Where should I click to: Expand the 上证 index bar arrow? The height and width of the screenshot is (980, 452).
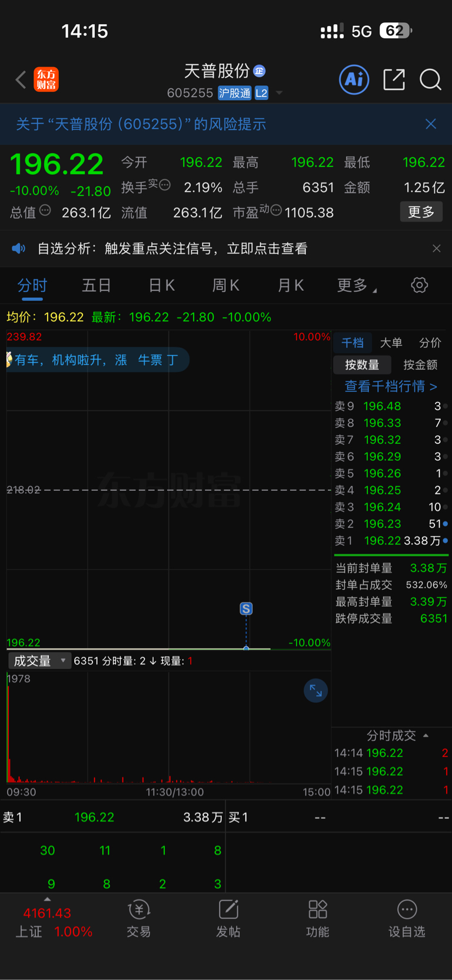click(47, 899)
